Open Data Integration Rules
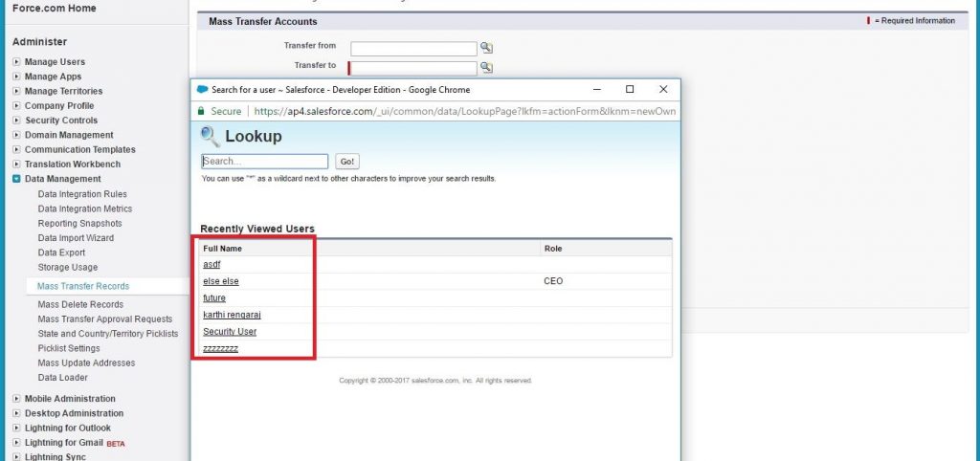 coord(82,194)
